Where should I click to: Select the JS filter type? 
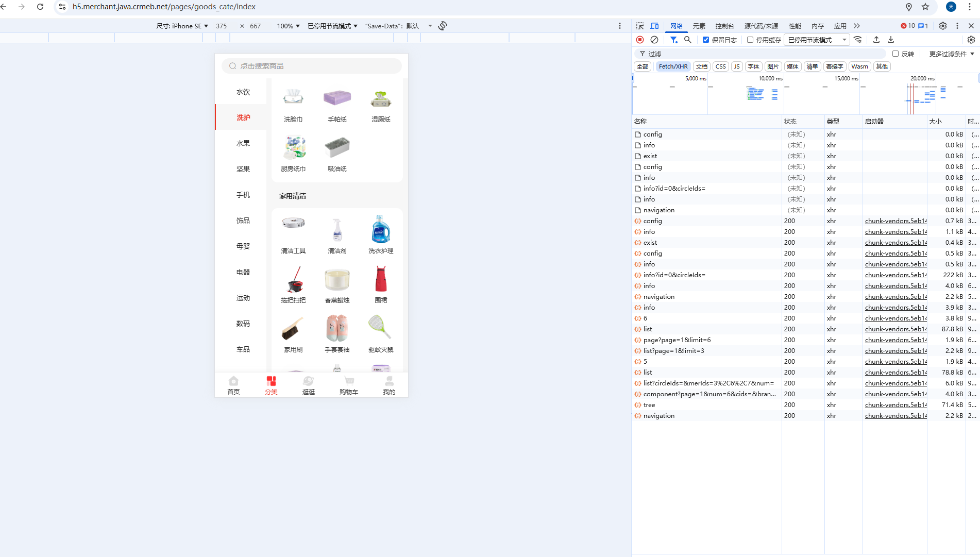737,66
